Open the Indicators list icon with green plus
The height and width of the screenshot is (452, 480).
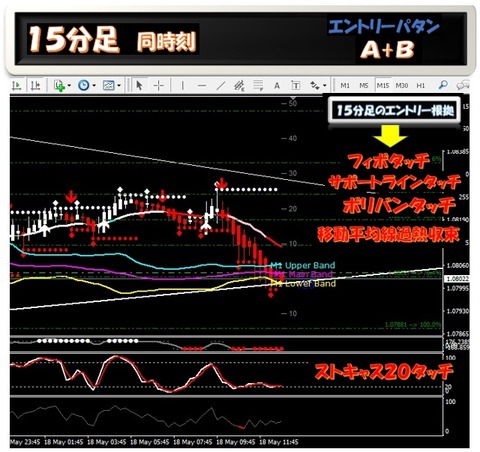(x=60, y=86)
